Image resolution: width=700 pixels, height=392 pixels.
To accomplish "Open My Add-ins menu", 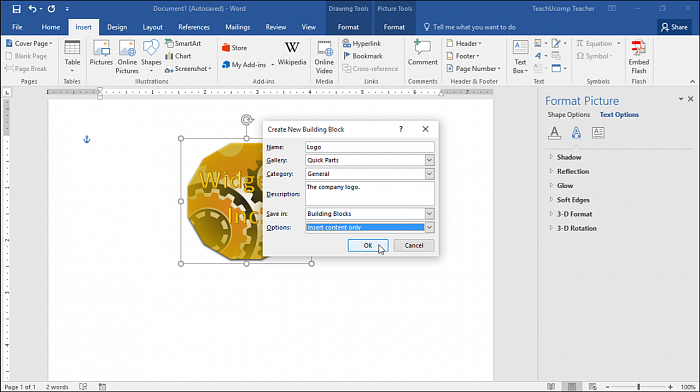I will pyautogui.click(x=248, y=65).
